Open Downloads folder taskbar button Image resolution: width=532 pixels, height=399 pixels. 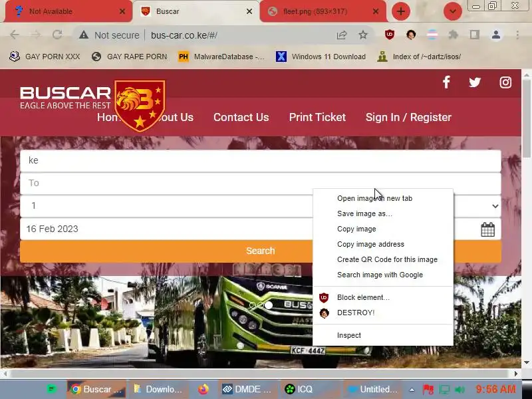click(158, 390)
